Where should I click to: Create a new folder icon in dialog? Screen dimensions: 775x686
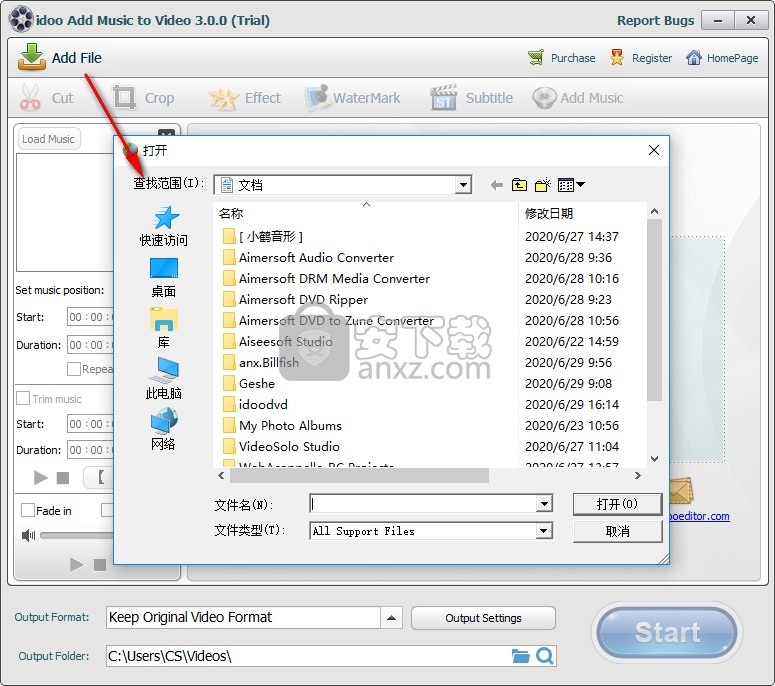coord(543,185)
